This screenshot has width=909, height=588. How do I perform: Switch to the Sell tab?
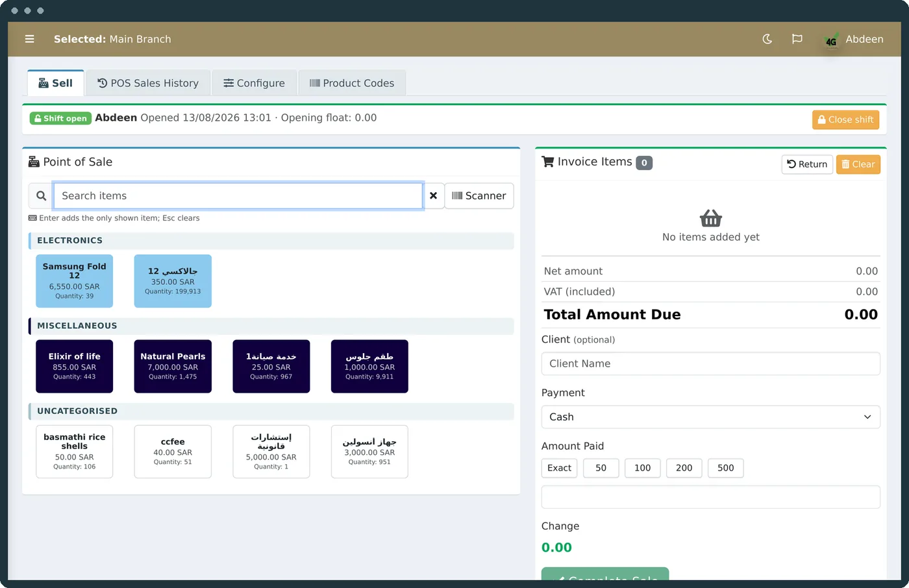point(56,83)
